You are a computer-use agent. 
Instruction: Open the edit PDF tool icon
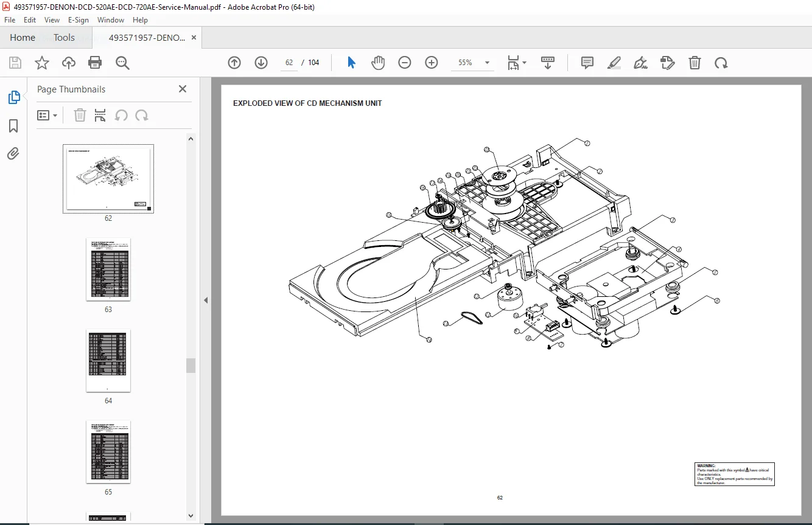[x=668, y=63]
